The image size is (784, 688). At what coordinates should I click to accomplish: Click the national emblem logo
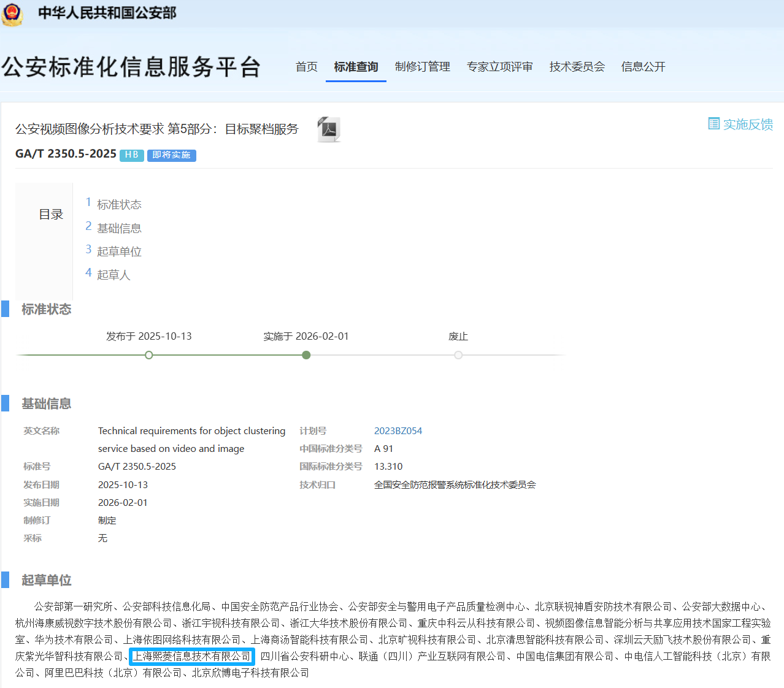(12, 15)
